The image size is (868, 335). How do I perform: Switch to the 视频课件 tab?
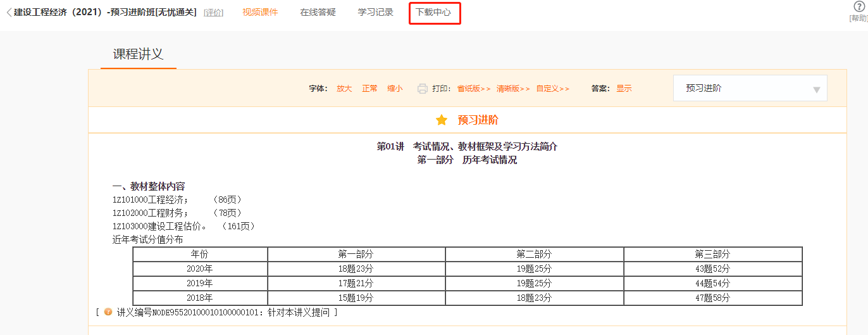(x=260, y=13)
